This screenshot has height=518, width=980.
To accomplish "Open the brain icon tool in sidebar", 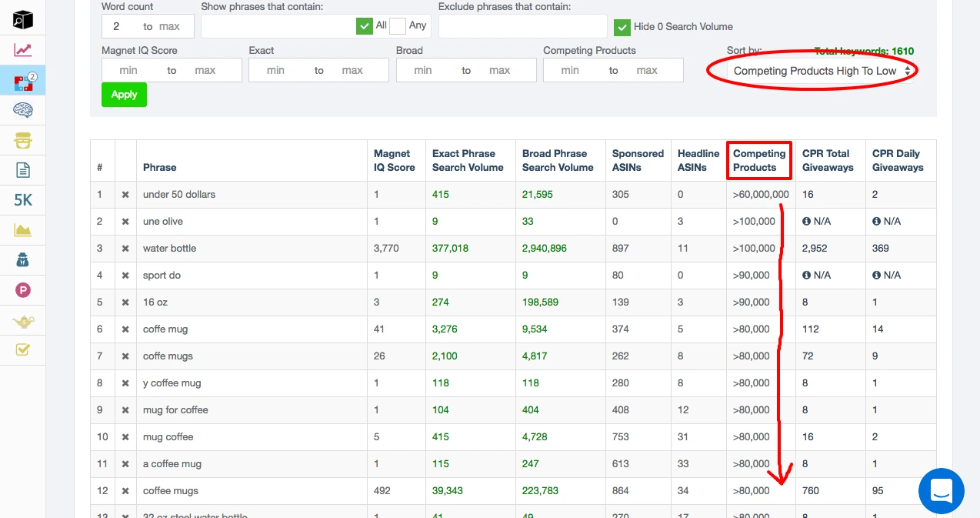I will pos(23,111).
